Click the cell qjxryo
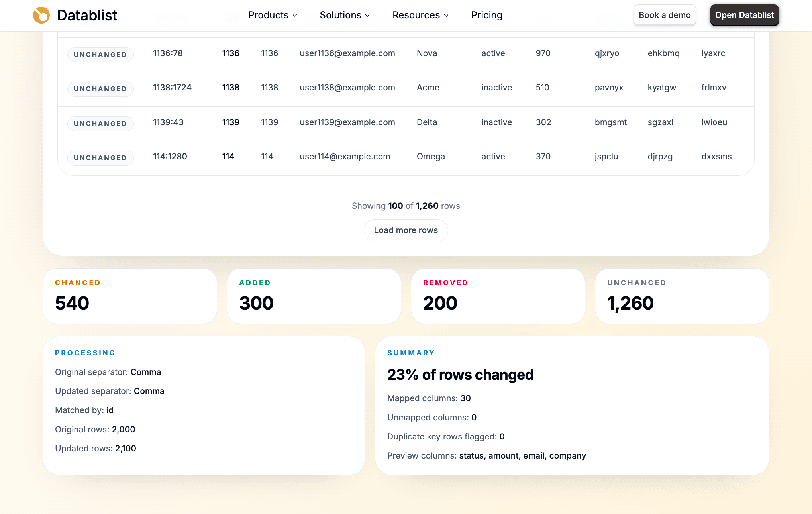Screen dimensions: 812x514 tap(607, 53)
